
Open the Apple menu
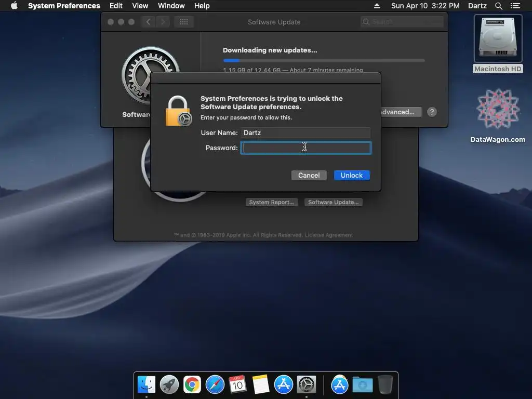pos(14,6)
